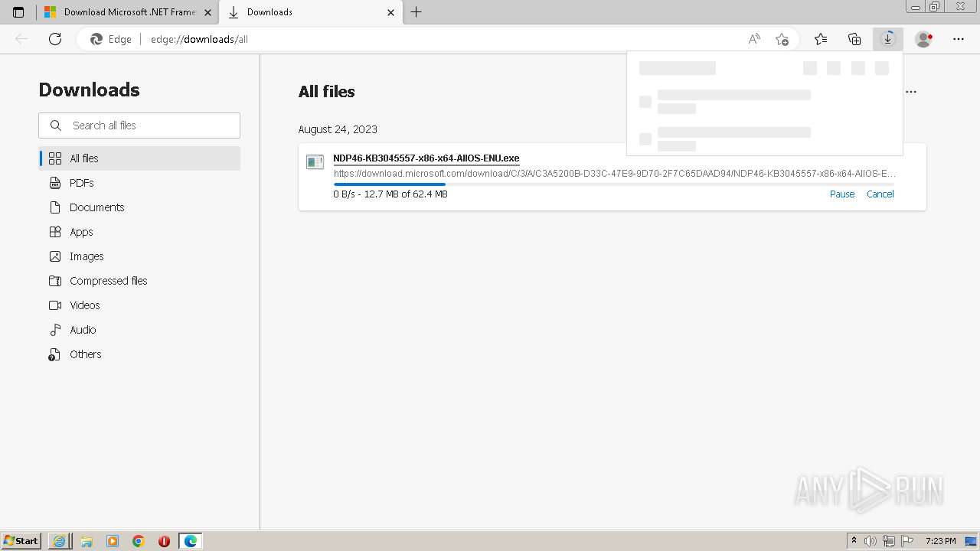980x551 pixels.
Task: Open media player from taskbar
Action: pos(113,541)
